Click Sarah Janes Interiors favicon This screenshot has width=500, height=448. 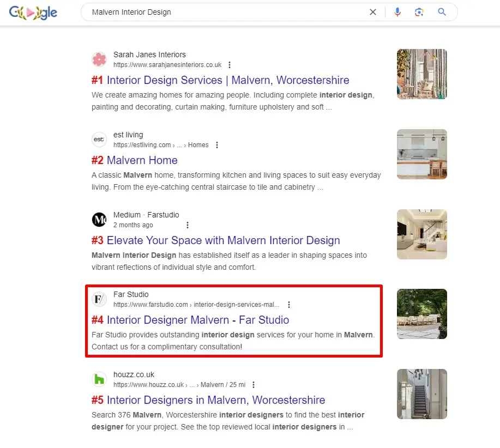pyautogui.click(x=99, y=59)
